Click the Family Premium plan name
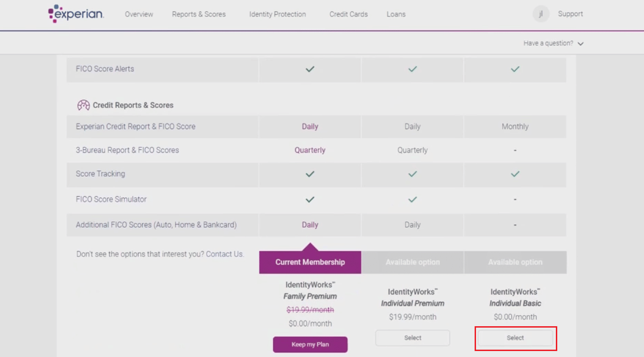 coord(310,296)
